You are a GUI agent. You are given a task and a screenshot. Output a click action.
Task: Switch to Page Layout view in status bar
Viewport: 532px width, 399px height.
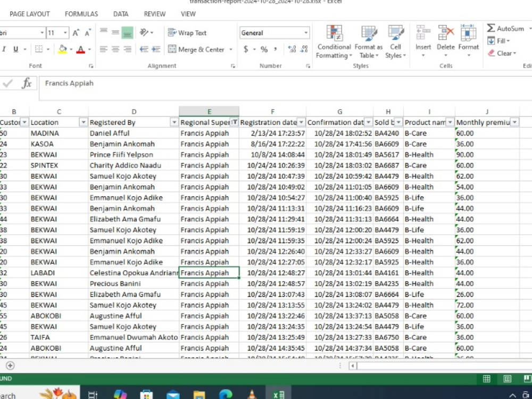point(507,379)
